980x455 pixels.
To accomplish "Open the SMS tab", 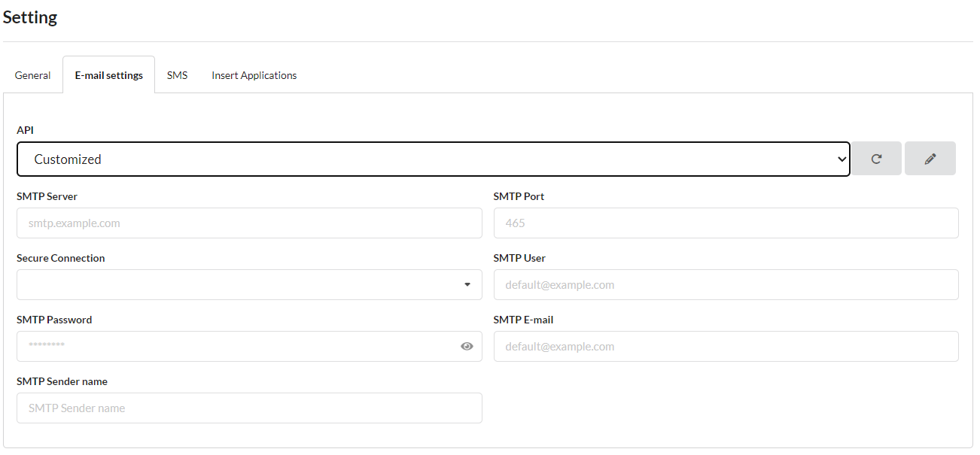I will (177, 74).
